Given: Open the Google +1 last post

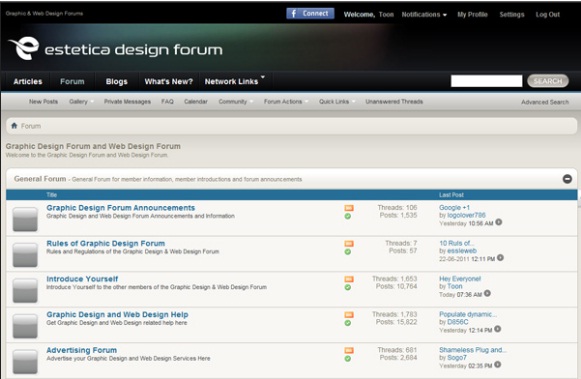Looking at the screenshot, I should click(454, 207).
